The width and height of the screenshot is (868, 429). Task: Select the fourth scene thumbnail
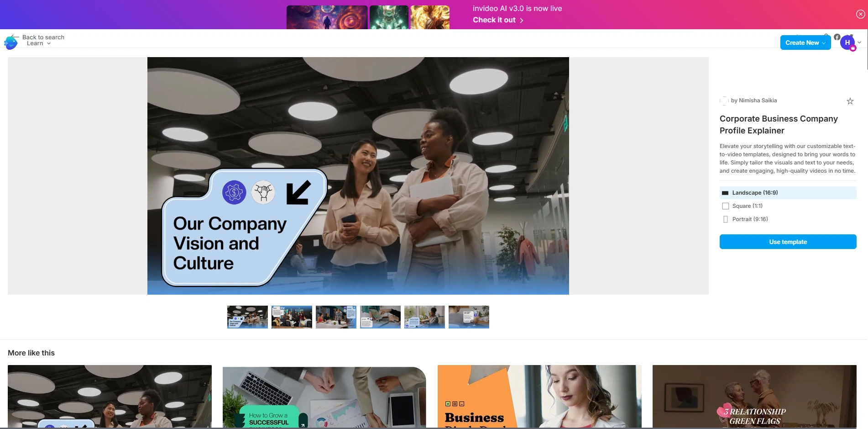click(x=380, y=317)
